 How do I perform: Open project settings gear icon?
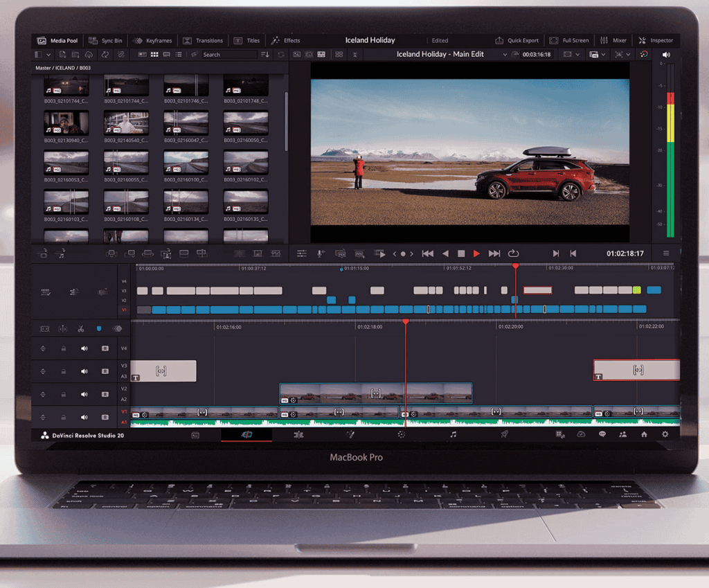pos(665,434)
